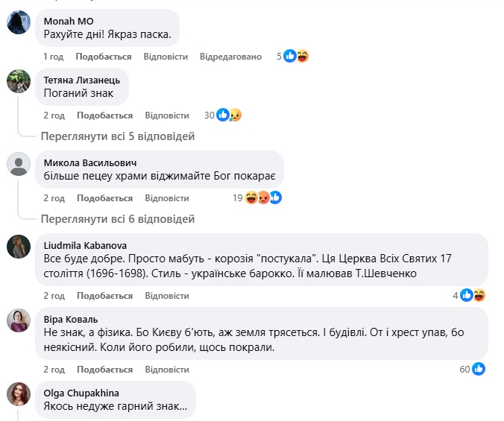Open Monah MO's profile avatar

tap(19, 24)
